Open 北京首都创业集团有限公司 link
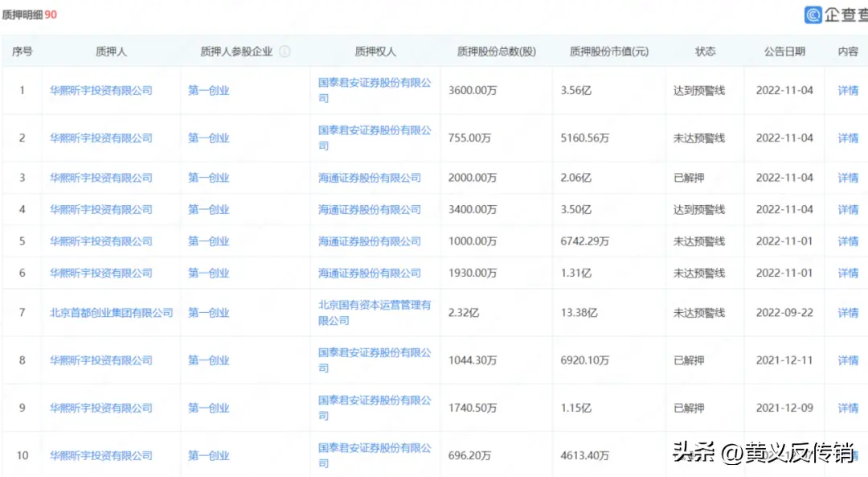The width and height of the screenshot is (868, 477). tap(111, 312)
